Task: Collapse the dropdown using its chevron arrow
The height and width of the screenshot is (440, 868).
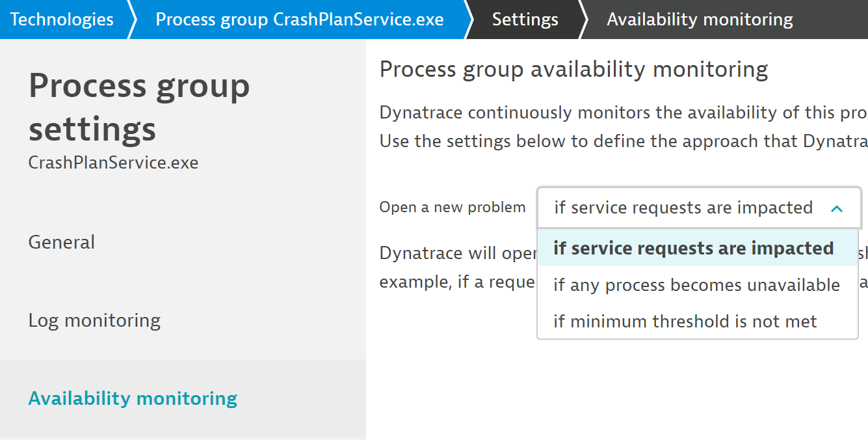Action: point(837,208)
